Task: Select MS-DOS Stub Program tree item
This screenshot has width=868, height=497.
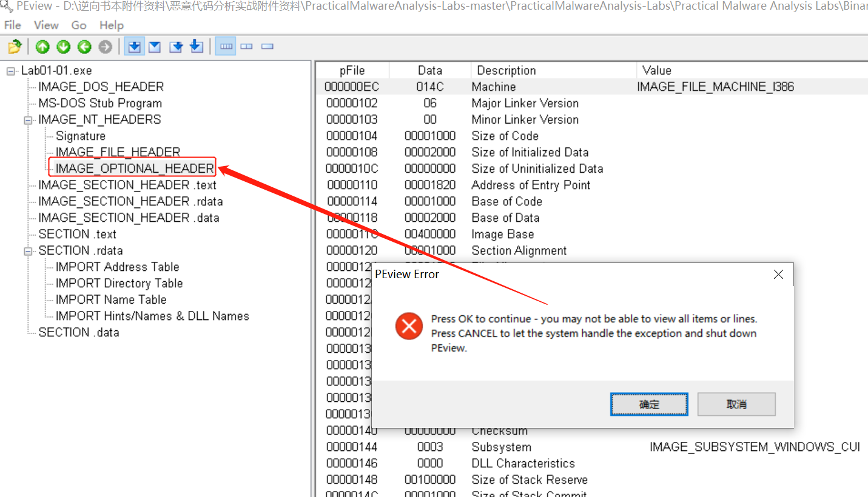Action: point(100,104)
